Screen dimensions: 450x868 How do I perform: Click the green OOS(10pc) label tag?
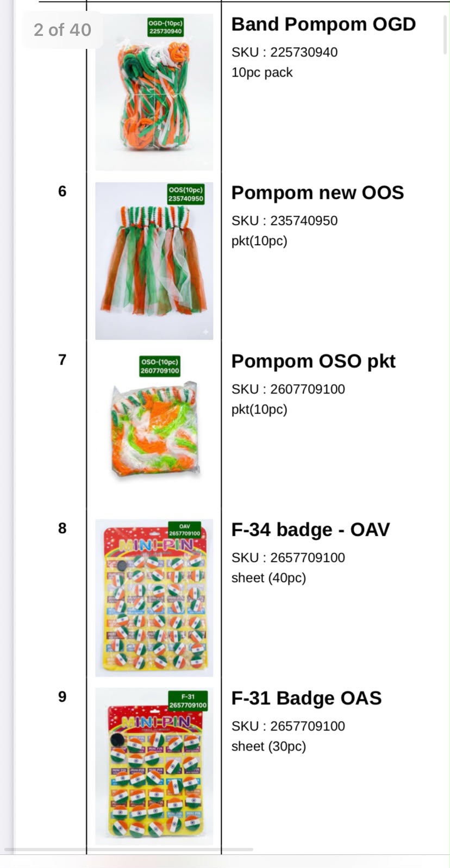(x=185, y=195)
